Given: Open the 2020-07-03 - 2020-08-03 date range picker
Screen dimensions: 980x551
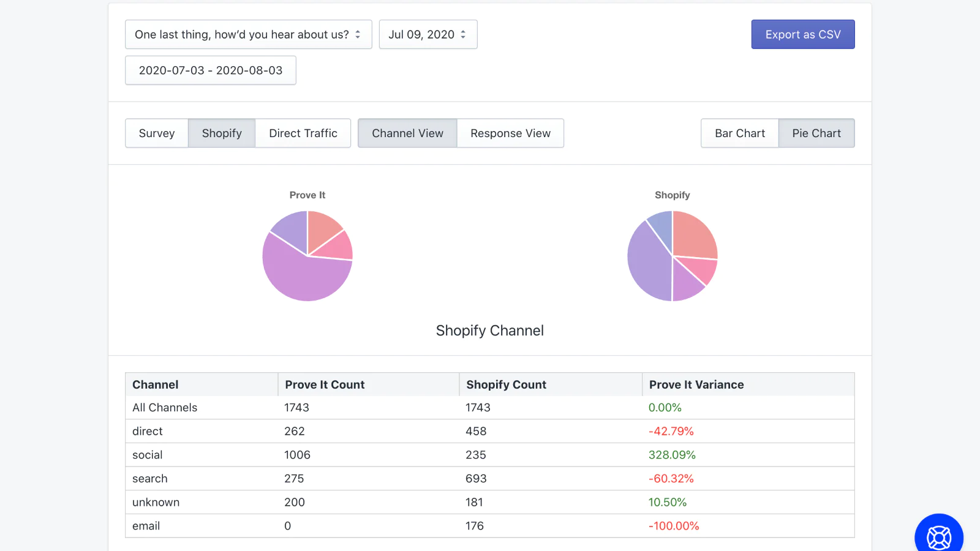Looking at the screenshot, I should tap(211, 70).
